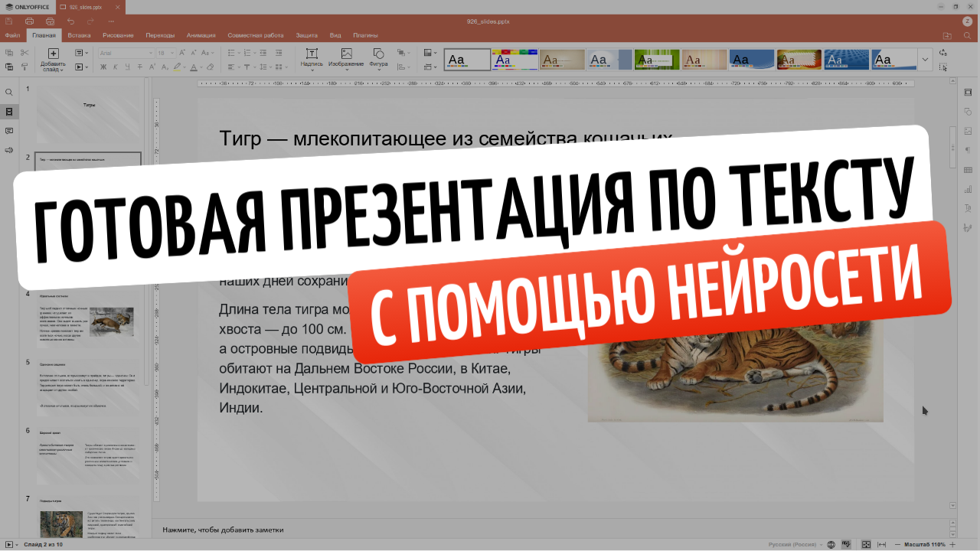Screen dimensions: 980x551
Task: Clear text style with eraser icon
Action: 210,67
